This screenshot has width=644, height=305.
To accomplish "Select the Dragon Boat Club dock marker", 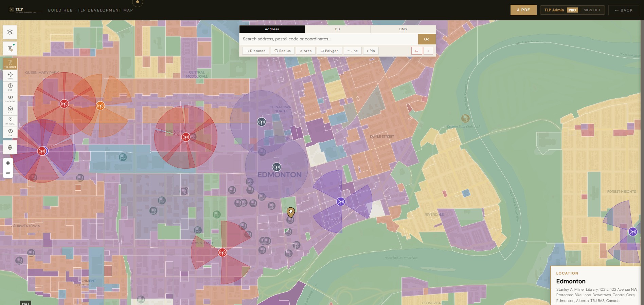I will click(x=465, y=118).
